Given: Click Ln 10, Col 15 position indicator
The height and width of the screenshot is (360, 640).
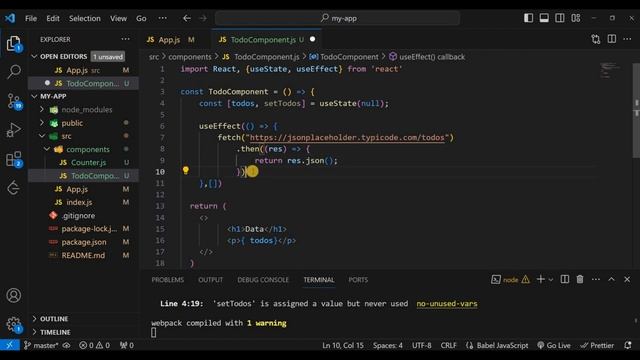Looking at the screenshot, I should click(x=343, y=345).
